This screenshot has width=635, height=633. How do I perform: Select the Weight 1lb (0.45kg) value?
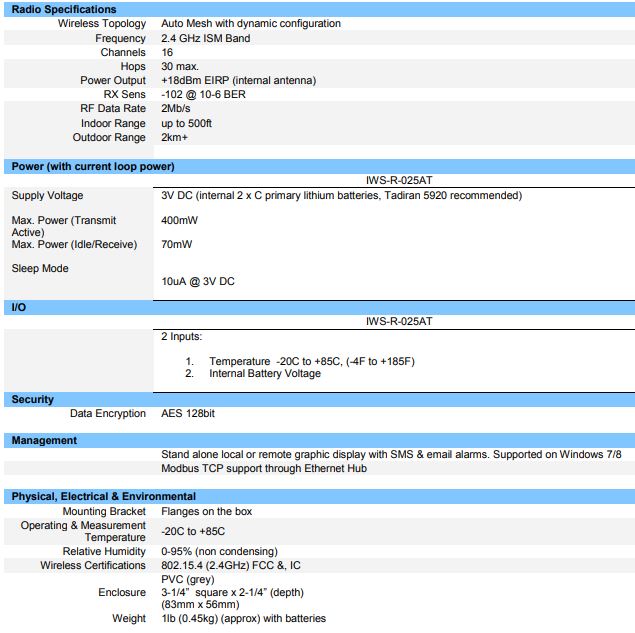click(243, 618)
